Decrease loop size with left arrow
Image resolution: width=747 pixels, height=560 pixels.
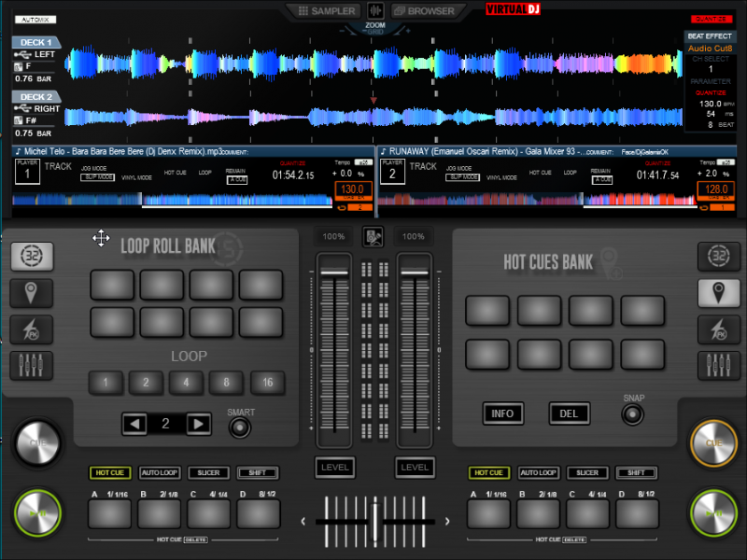tap(134, 424)
